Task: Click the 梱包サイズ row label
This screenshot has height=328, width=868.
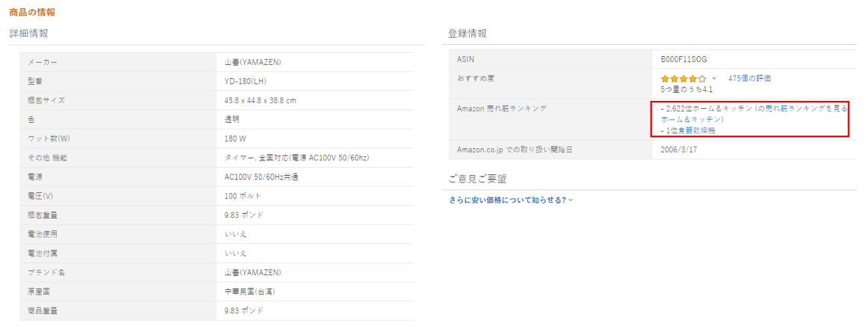Action: (x=46, y=100)
